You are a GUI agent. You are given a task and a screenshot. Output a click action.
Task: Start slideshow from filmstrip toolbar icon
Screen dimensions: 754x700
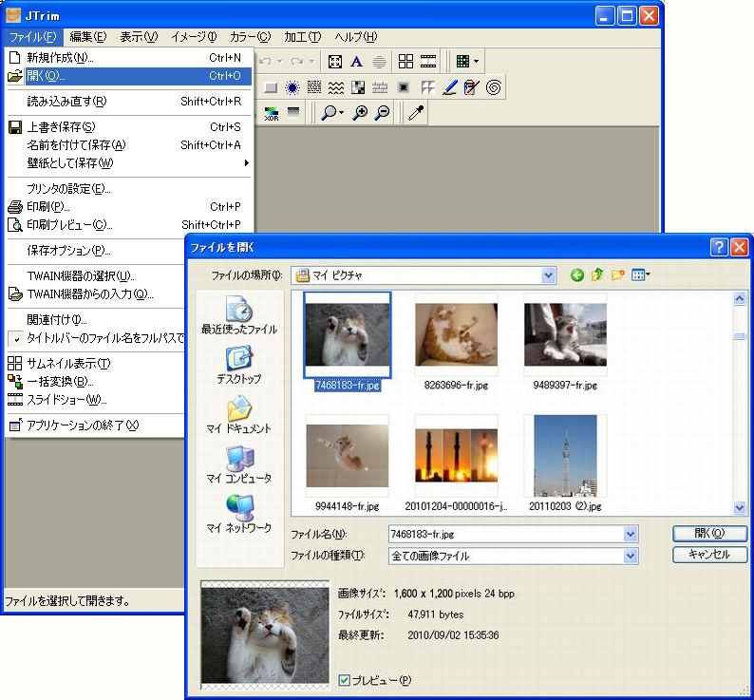pos(428,61)
